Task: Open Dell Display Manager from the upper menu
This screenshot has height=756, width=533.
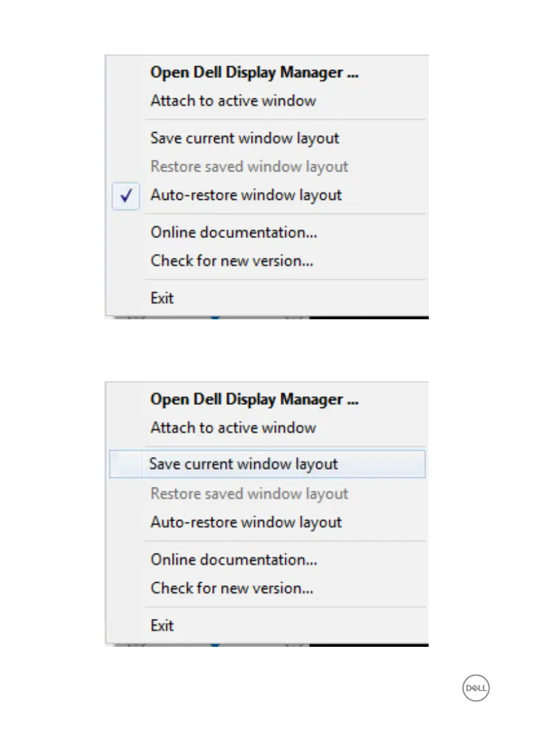Action: tap(254, 72)
